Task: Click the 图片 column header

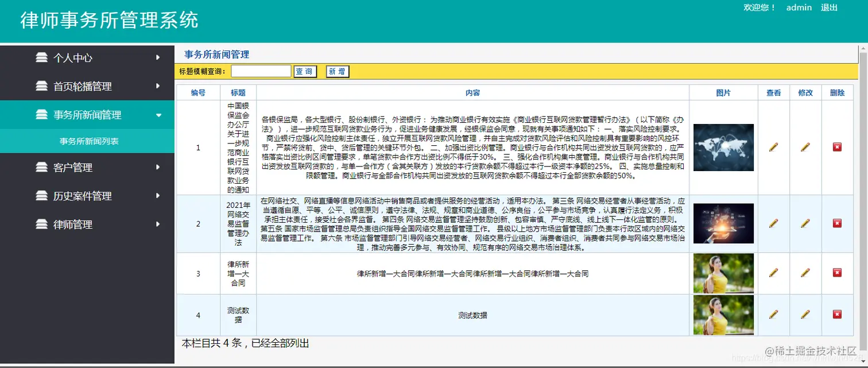Action: pyautogui.click(x=723, y=93)
